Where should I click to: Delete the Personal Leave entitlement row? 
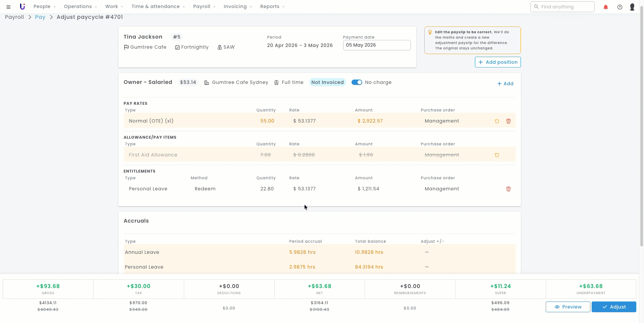(x=508, y=189)
